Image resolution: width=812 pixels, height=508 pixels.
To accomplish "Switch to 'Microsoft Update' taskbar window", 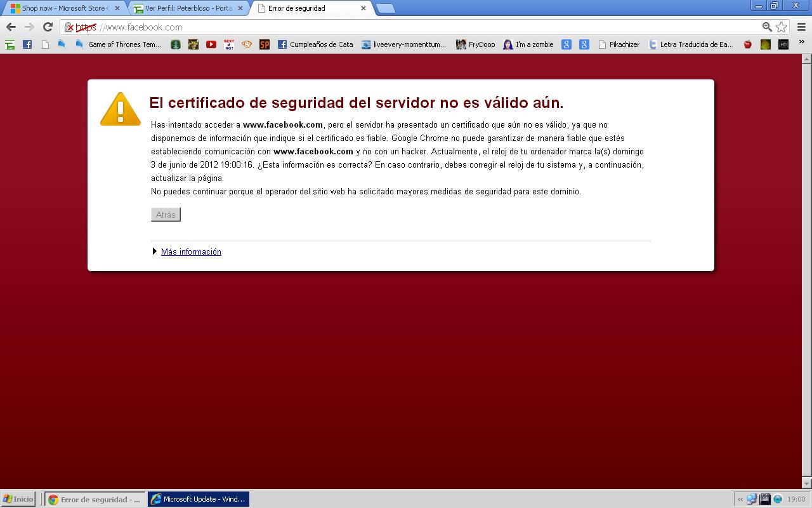I will pos(199,499).
